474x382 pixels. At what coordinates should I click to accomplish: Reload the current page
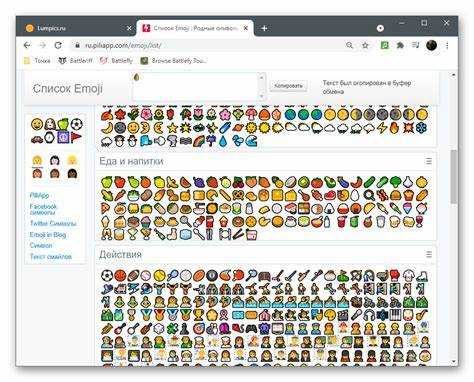tap(58, 45)
